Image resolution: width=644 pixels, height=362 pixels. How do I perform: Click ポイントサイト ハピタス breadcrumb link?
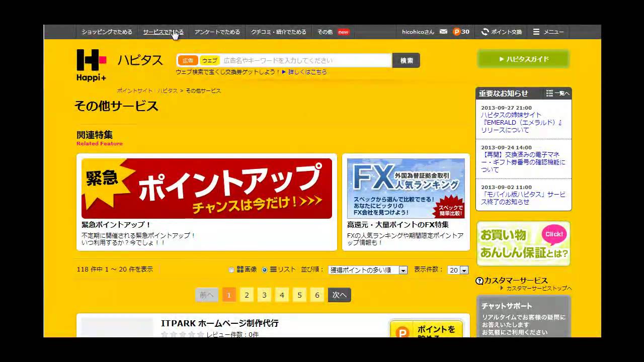pyautogui.click(x=147, y=90)
